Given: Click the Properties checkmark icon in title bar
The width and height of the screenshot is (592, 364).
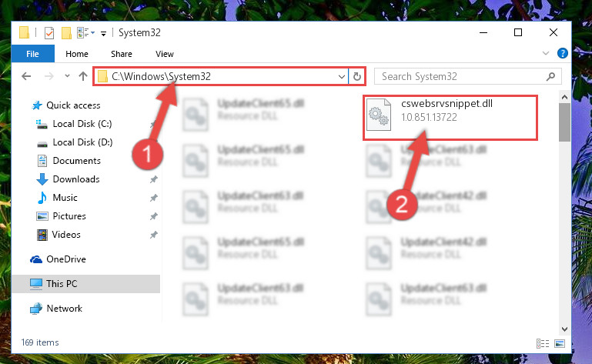Looking at the screenshot, I should (x=49, y=33).
